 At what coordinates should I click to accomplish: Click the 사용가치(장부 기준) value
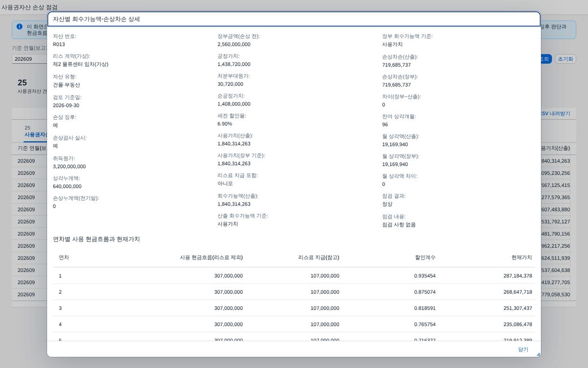coord(234,164)
